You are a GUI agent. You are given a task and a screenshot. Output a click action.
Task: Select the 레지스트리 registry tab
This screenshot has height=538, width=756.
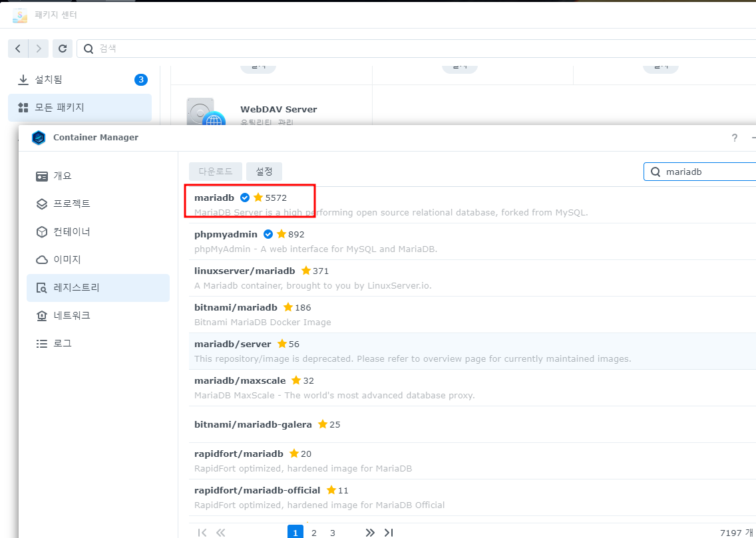[98, 288]
